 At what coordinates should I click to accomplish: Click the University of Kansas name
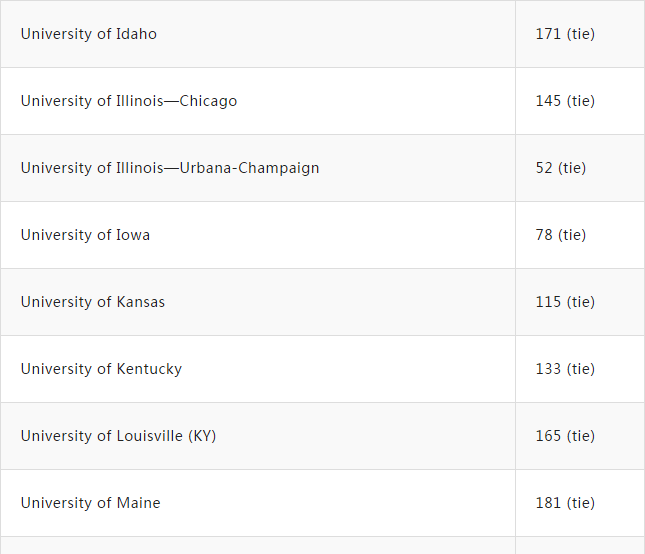93,302
